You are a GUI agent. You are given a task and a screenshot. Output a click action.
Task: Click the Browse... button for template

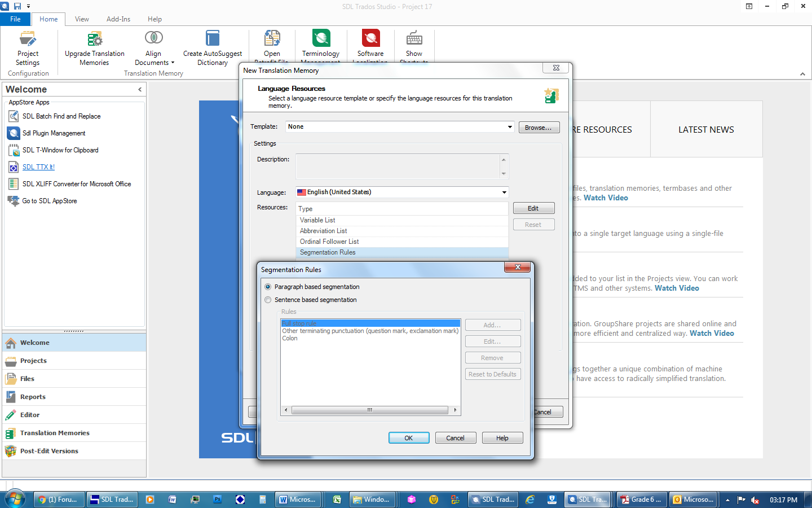(x=539, y=128)
